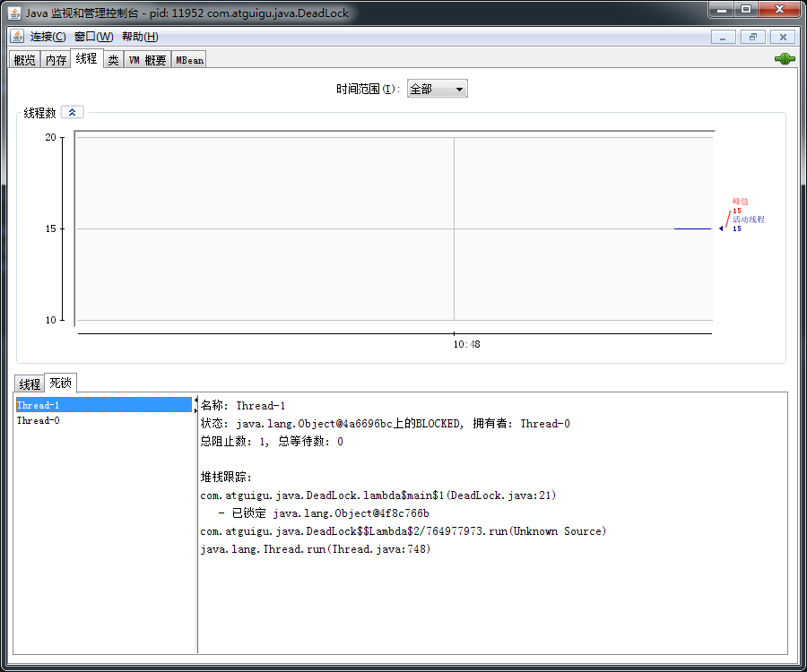
Task: Switch to the 内存 tab
Action: coord(56,60)
